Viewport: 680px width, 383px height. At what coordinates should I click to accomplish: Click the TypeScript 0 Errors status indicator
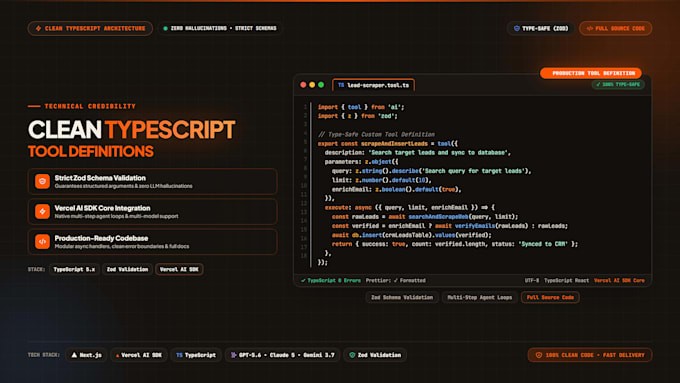[331, 280]
